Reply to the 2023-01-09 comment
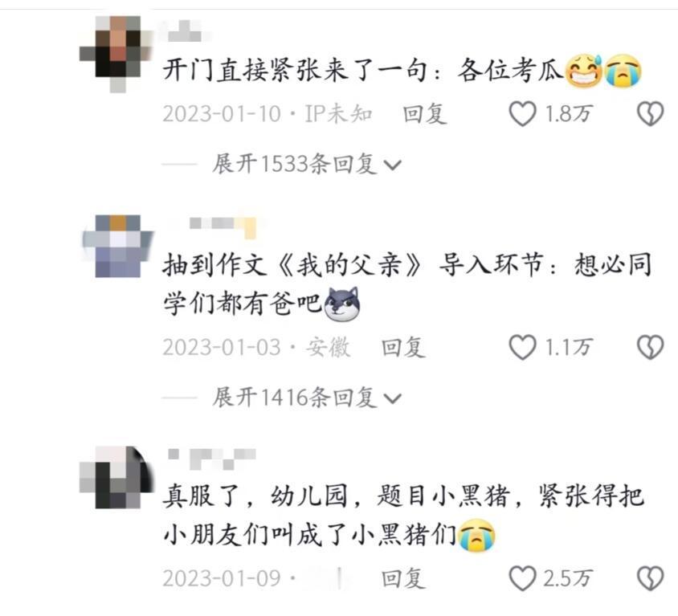Viewport: 678px width, 616px height. [403, 579]
